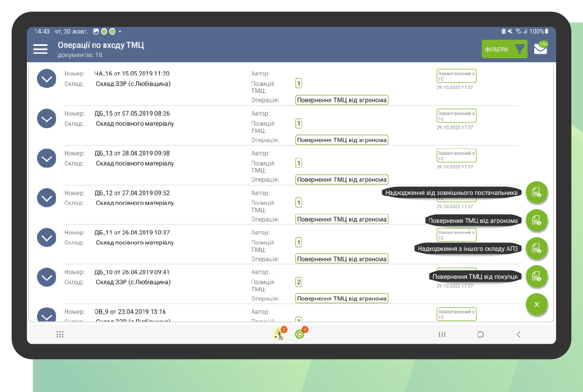
Task: Expand the ДБ_11 document details
Action: coord(47,237)
